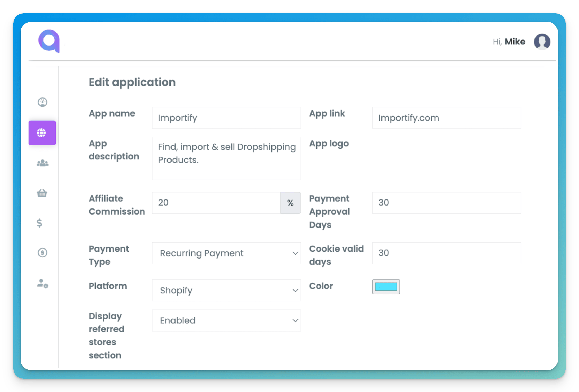This screenshot has height=392, width=579.
Task: Click the App link Importify.com field
Action: click(447, 118)
